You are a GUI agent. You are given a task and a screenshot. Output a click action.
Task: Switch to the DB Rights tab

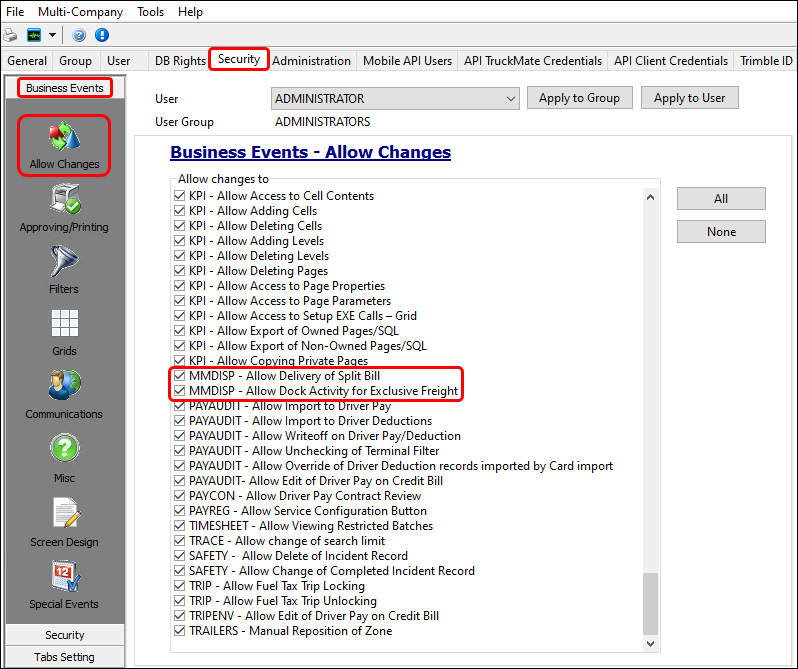(180, 61)
